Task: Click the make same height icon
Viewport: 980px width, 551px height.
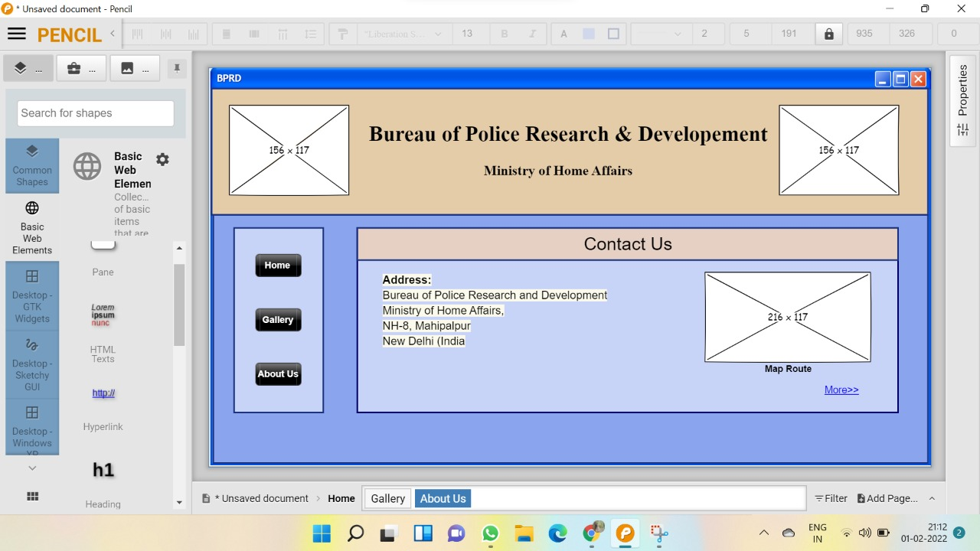Action: pos(254,34)
